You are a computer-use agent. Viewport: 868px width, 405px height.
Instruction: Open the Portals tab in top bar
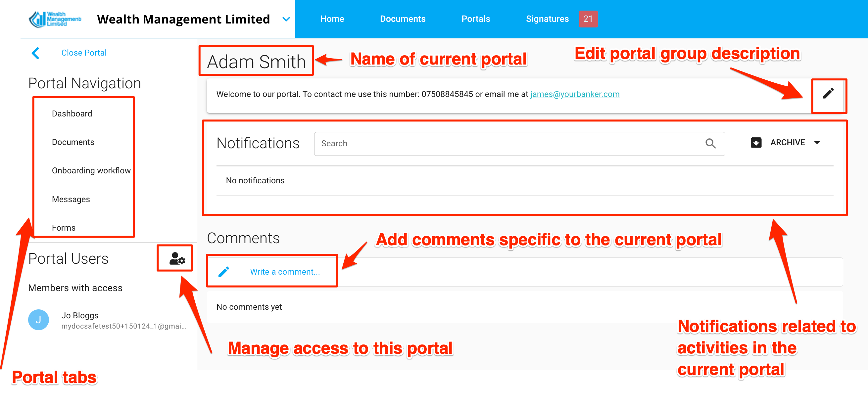[x=475, y=19]
